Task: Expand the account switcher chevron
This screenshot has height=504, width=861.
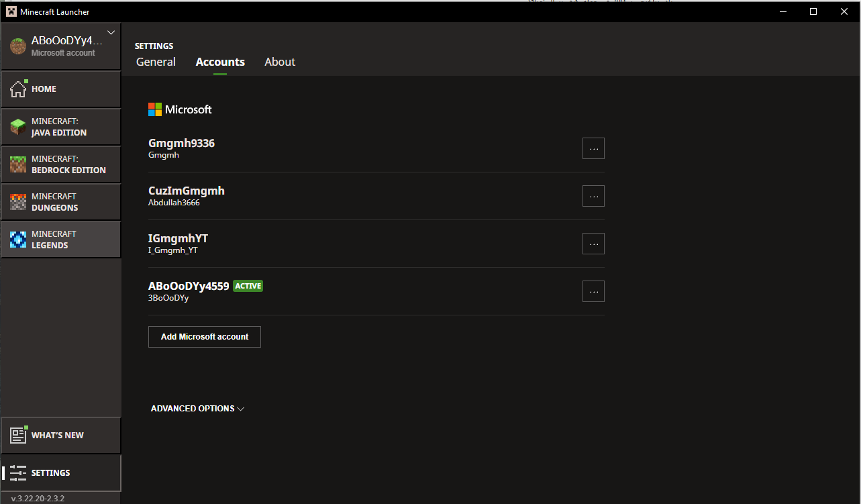Action: [111, 32]
